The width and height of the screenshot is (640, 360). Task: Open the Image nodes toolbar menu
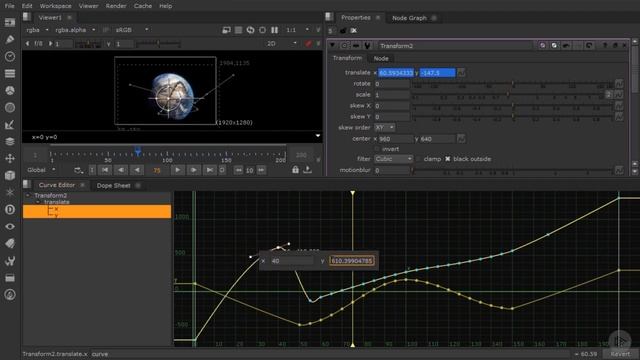(10, 22)
